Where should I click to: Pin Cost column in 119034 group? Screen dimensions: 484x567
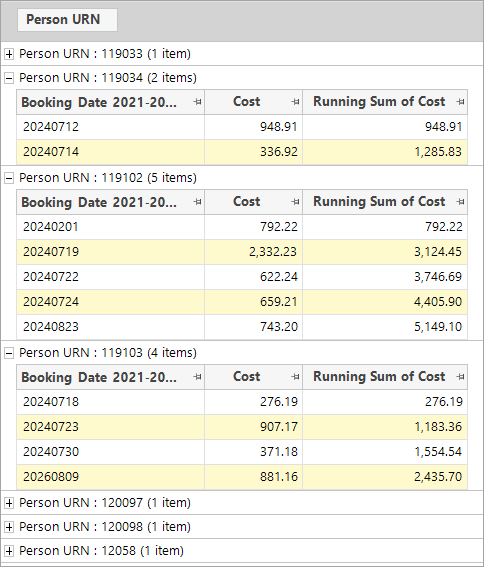coord(296,102)
